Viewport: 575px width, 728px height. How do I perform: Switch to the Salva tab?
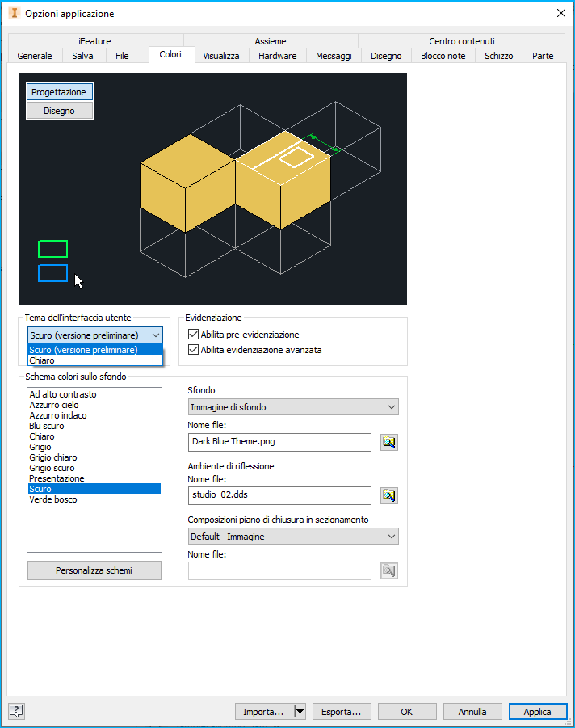pyautogui.click(x=82, y=56)
